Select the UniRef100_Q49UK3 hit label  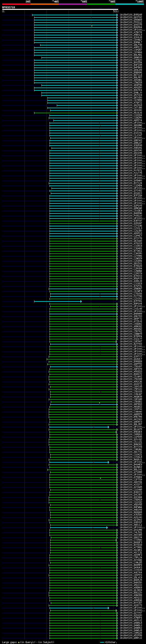coord(131,567)
